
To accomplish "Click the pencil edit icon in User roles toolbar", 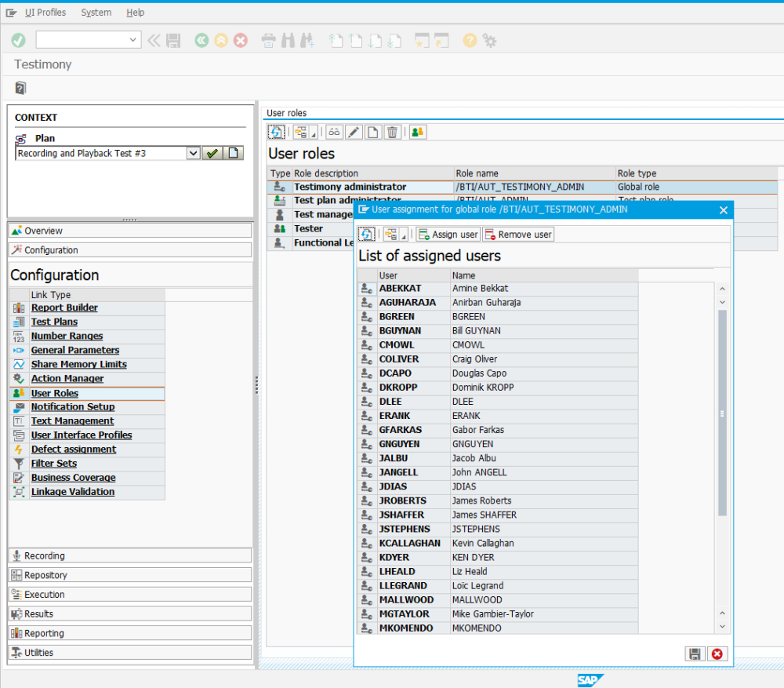I will pos(354,132).
